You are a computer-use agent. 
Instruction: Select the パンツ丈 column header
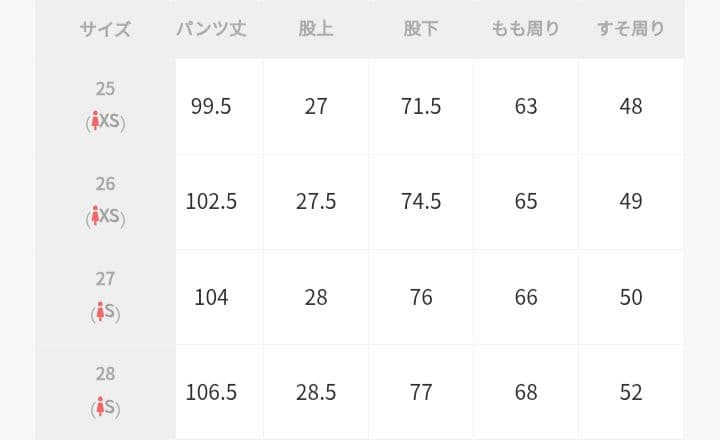(211, 29)
